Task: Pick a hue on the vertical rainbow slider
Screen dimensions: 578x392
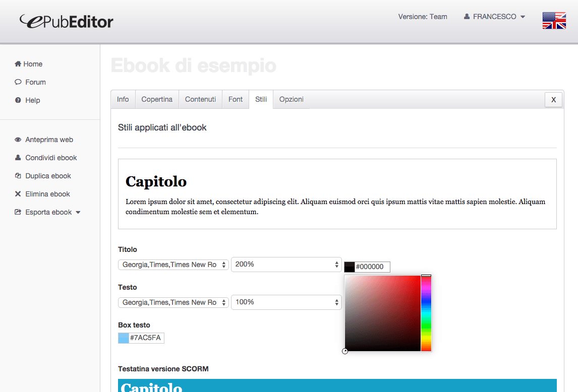Action: [x=426, y=312]
